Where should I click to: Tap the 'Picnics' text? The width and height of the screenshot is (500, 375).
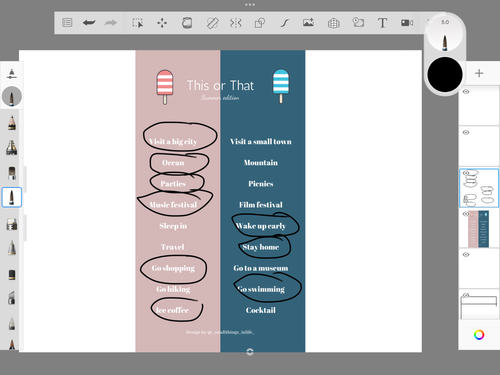pos(261,184)
